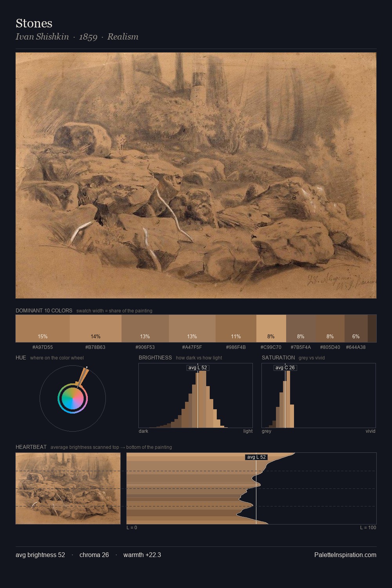The width and height of the screenshot is (392, 588).
Task: Click the brightness histogram chart
Action: click(x=196, y=396)
